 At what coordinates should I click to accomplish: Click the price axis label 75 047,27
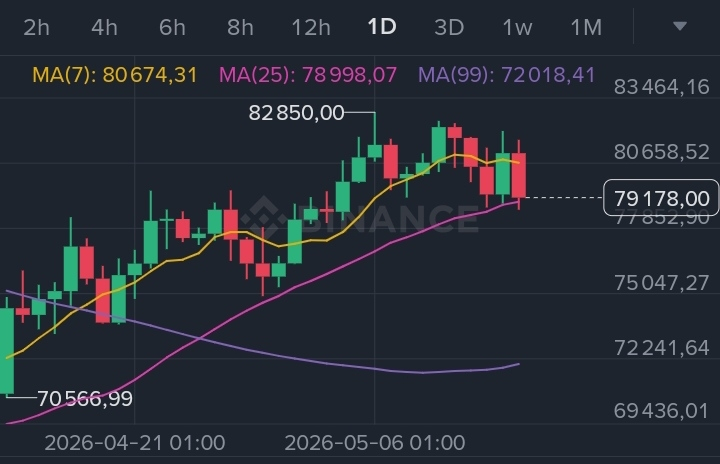[x=662, y=283]
